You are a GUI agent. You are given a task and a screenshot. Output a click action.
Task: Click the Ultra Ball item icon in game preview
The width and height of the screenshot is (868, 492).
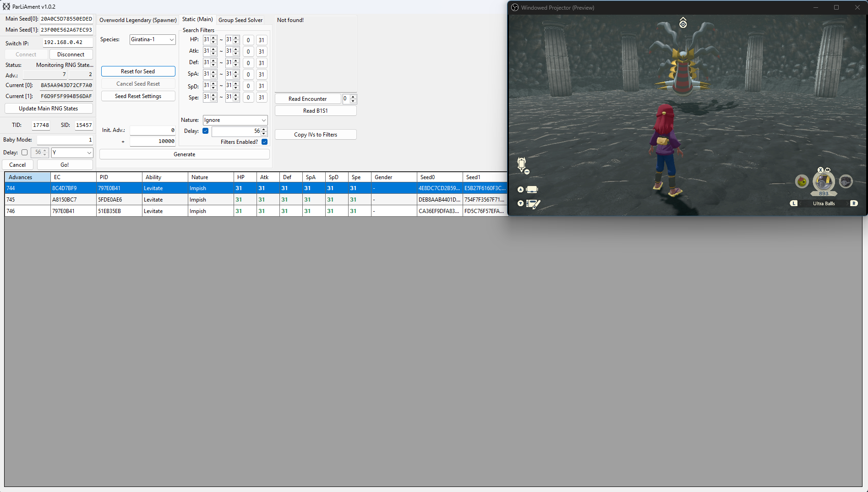click(824, 182)
